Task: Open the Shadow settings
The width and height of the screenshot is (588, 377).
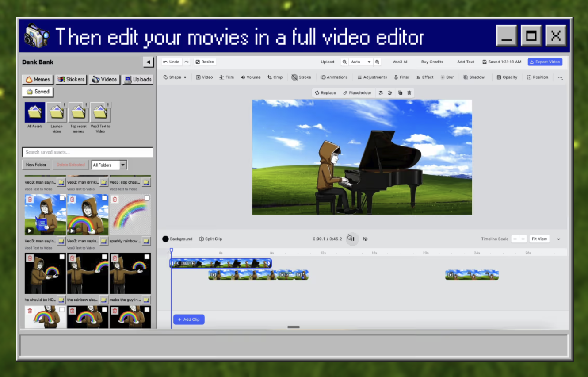Action: tap(474, 77)
